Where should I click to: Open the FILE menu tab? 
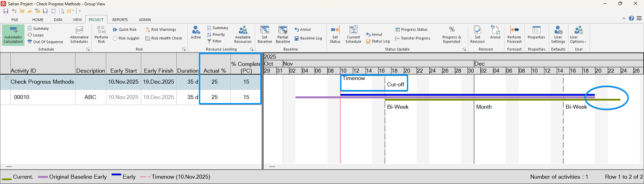tap(15, 20)
